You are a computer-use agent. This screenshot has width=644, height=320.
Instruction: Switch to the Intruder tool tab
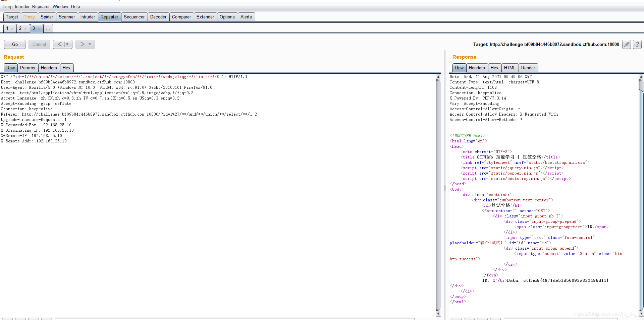coord(88,17)
